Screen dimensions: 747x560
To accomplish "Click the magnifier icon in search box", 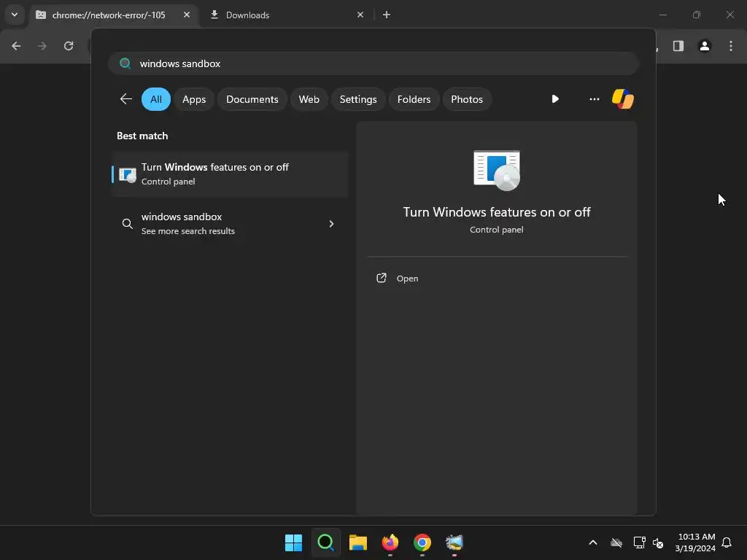I will coord(125,63).
